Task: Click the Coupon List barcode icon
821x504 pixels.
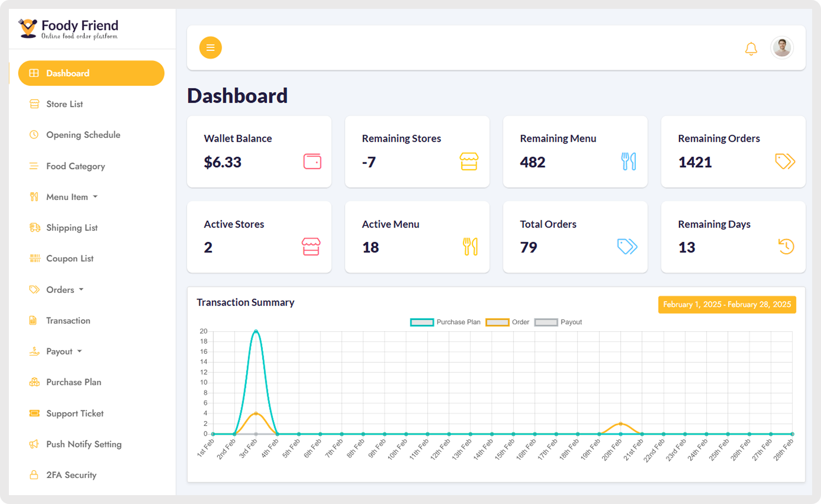Action: point(34,258)
